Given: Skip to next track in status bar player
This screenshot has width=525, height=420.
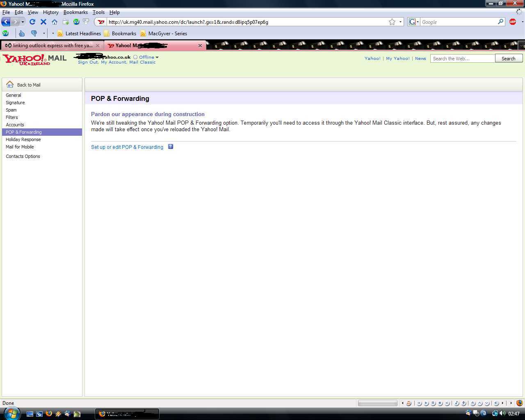Looking at the screenshot, I should (447, 403).
